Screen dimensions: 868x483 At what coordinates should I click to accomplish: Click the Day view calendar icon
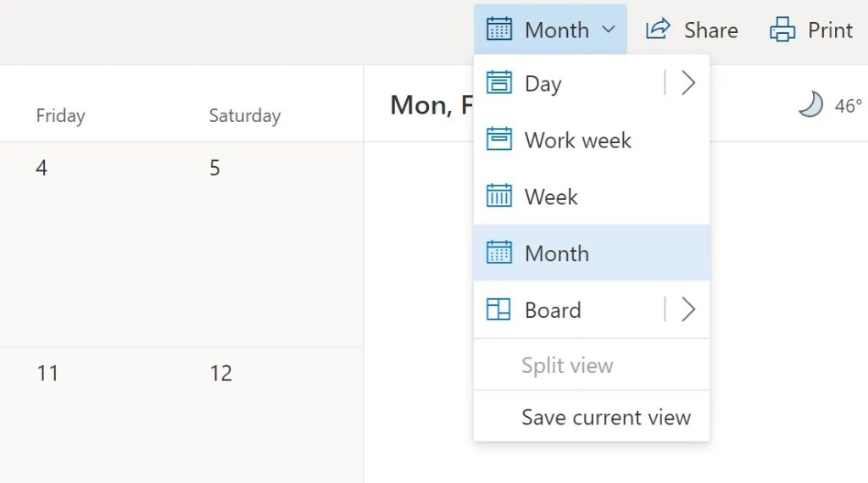[x=499, y=83]
